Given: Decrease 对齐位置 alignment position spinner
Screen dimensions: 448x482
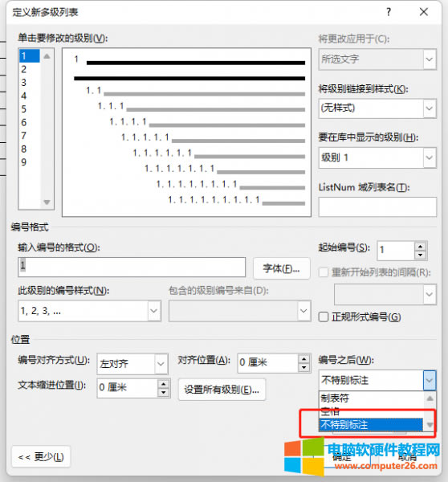Looking at the screenshot, I should (303, 367).
